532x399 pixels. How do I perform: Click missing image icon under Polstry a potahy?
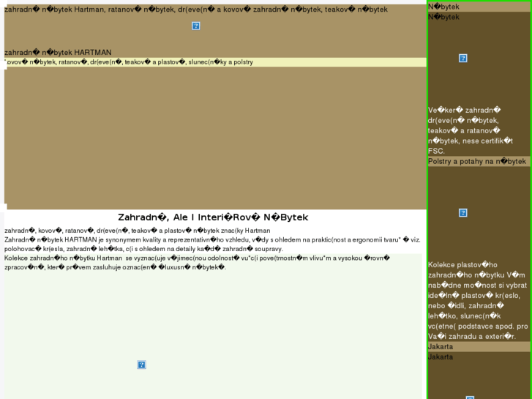click(x=462, y=212)
